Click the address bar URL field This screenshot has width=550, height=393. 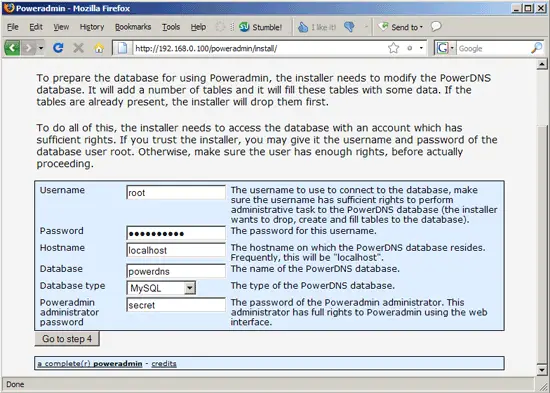pyautogui.click(x=260, y=48)
